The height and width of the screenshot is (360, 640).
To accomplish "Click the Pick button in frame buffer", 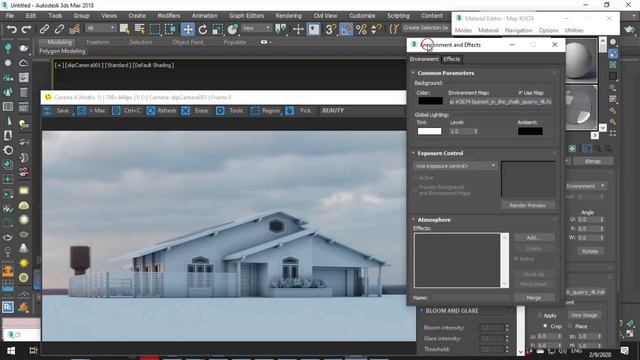I will (x=299, y=111).
